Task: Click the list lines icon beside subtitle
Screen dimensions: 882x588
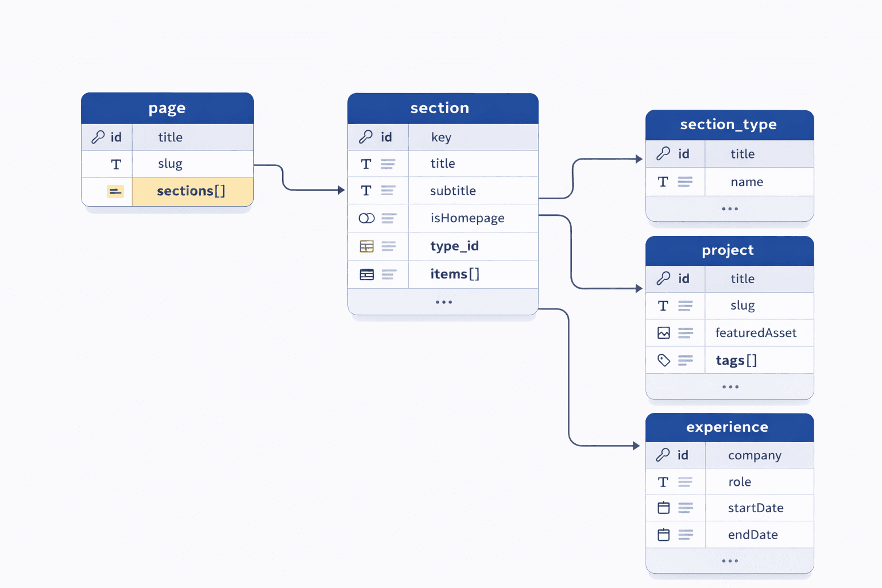Action: tap(389, 191)
